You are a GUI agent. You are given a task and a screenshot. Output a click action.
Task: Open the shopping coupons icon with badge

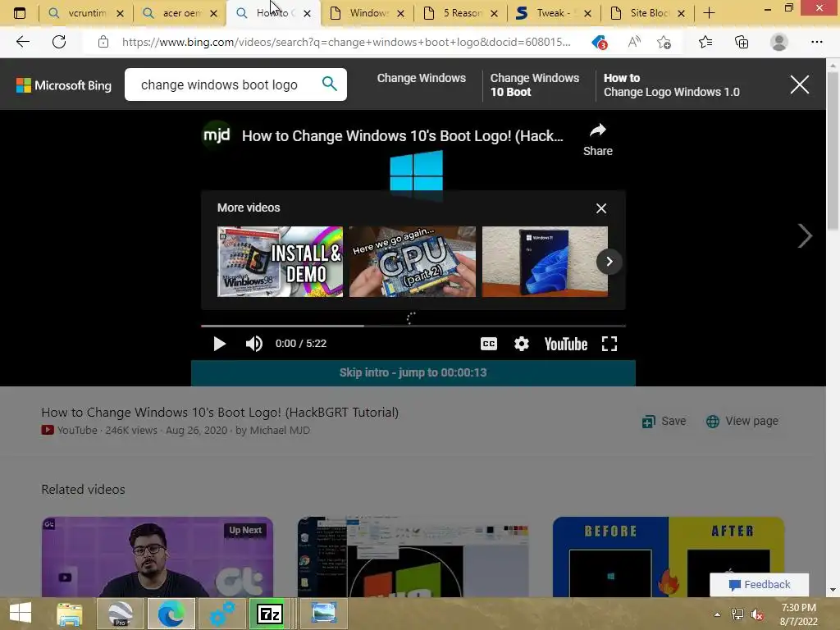(x=599, y=42)
